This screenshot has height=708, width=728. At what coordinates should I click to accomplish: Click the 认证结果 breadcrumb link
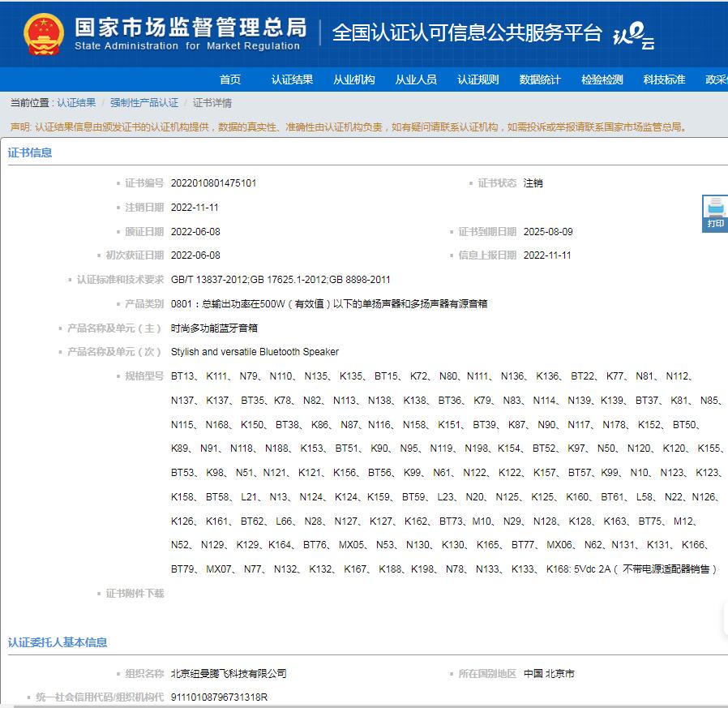(76, 103)
